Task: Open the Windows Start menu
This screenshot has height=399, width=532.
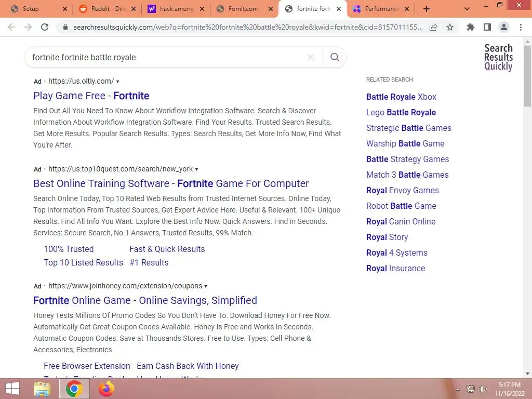Action: pos(12,389)
